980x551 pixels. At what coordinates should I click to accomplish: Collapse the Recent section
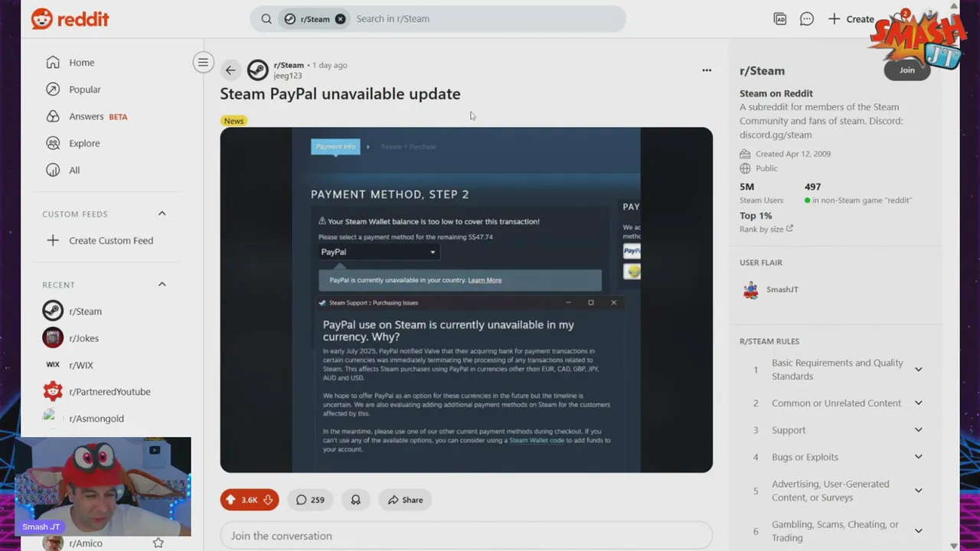[162, 284]
